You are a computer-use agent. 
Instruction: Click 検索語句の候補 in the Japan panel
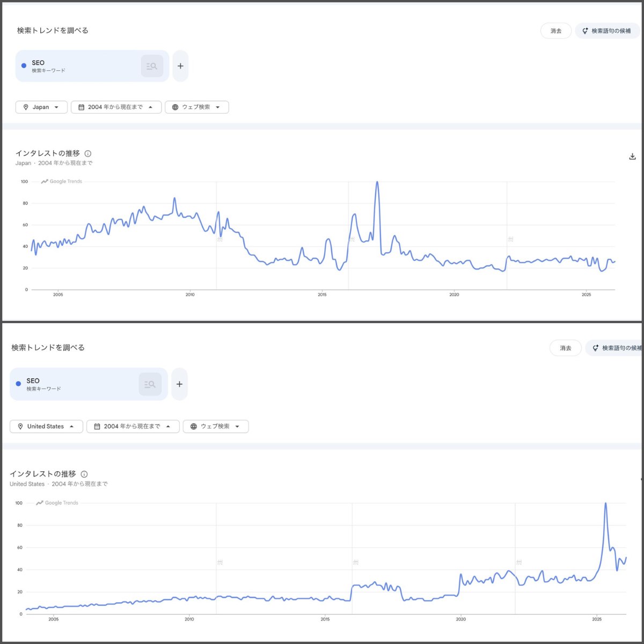(x=607, y=31)
